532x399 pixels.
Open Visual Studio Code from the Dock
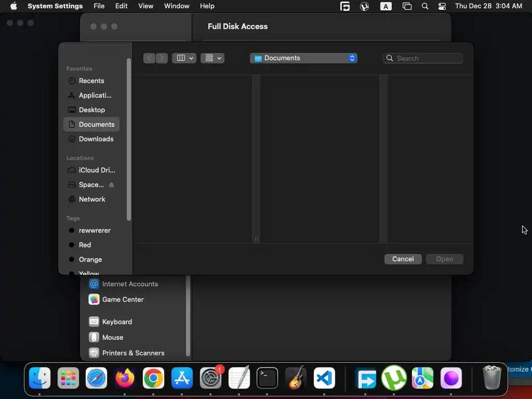(x=324, y=378)
